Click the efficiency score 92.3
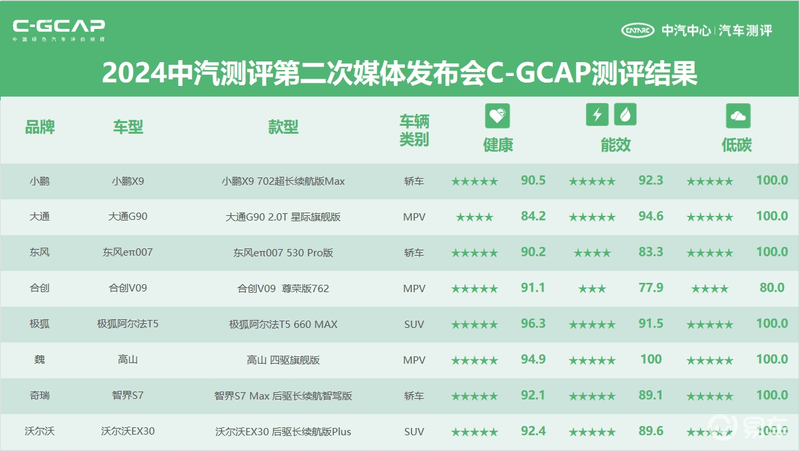The image size is (800, 451). (651, 180)
